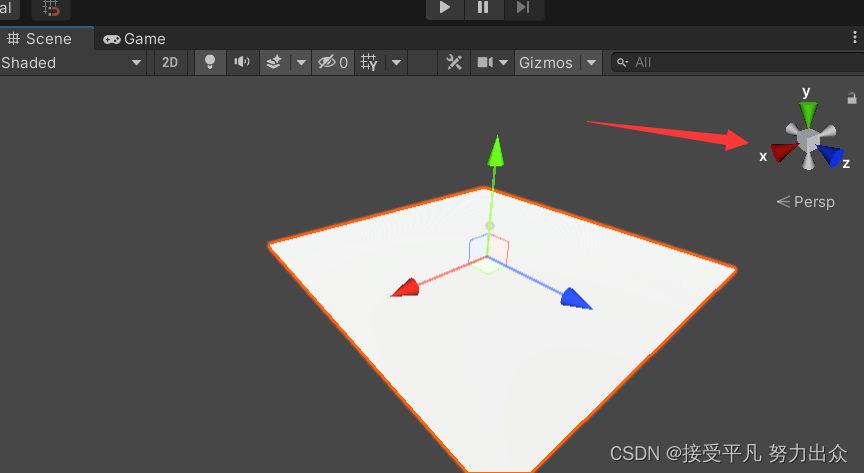Click the snapping magnet grid icon
864x473 pixels.
(x=51, y=9)
